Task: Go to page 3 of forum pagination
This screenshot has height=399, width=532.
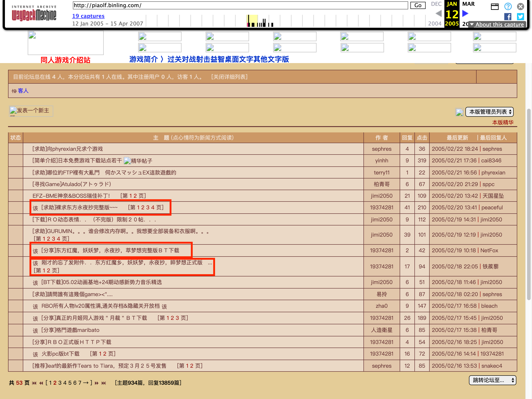Action: click(60, 383)
